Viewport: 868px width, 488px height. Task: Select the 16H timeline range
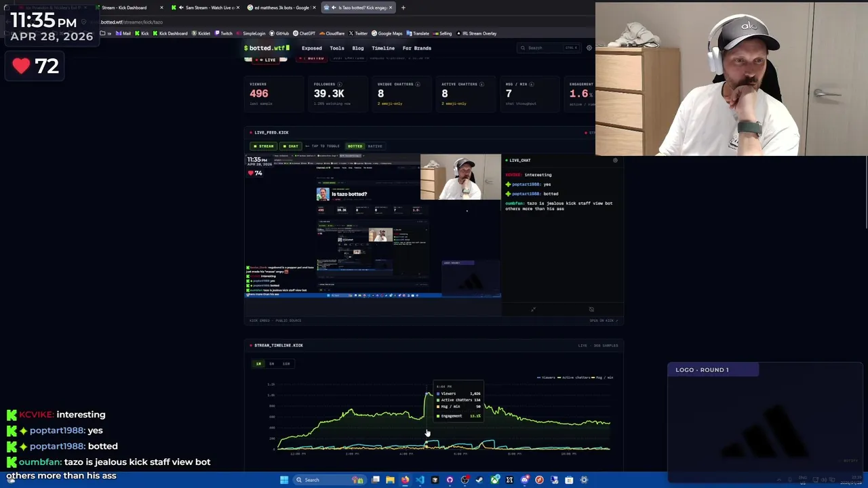coord(285,364)
